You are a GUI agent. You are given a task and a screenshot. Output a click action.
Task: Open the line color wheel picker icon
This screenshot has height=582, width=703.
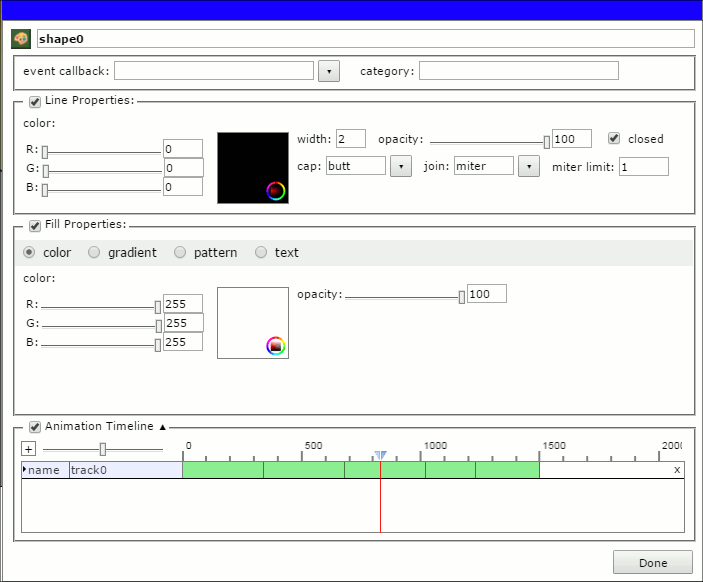click(276, 191)
